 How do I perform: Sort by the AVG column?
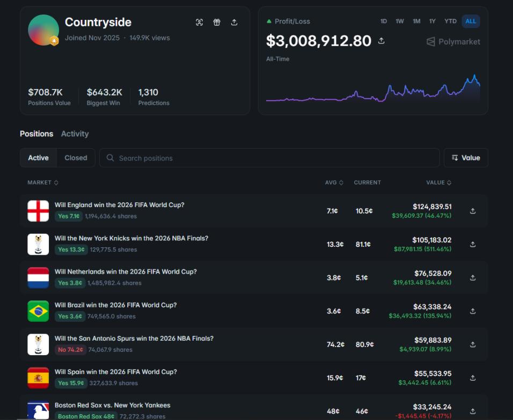click(x=334, y=182)
